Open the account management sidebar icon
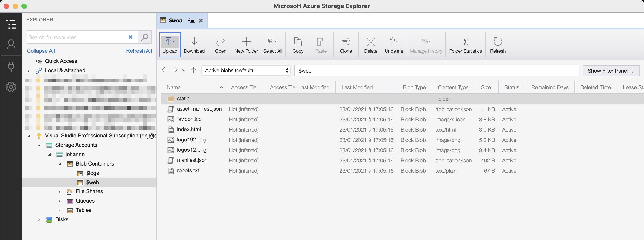The image size is (644, 240). (11, 44)
